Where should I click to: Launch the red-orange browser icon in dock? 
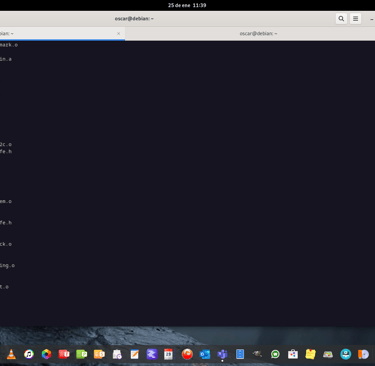coord(187,354)
